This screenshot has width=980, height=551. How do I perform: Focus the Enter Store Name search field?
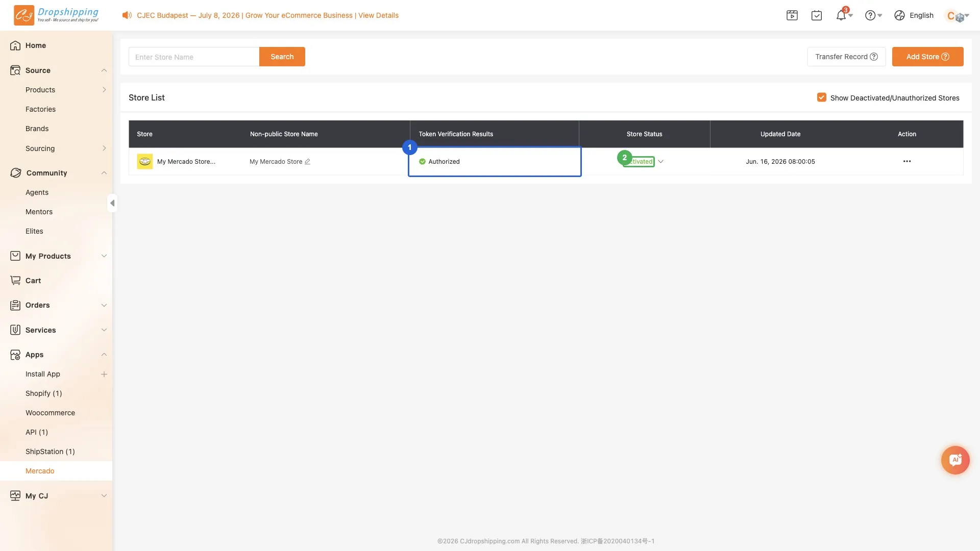coord(194,57)
